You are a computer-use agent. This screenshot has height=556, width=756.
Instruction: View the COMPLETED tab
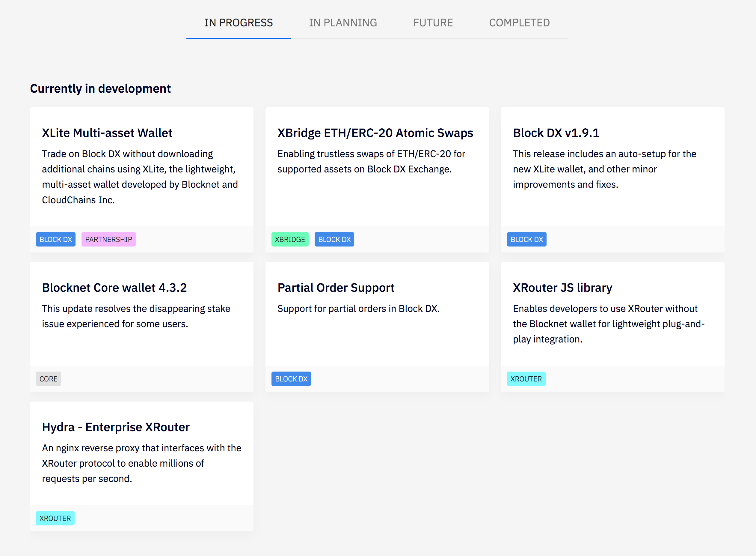(519, 22)
